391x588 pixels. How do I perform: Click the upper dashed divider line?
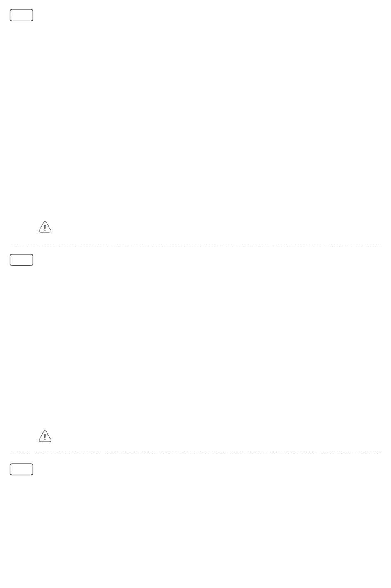pos(195,244)
